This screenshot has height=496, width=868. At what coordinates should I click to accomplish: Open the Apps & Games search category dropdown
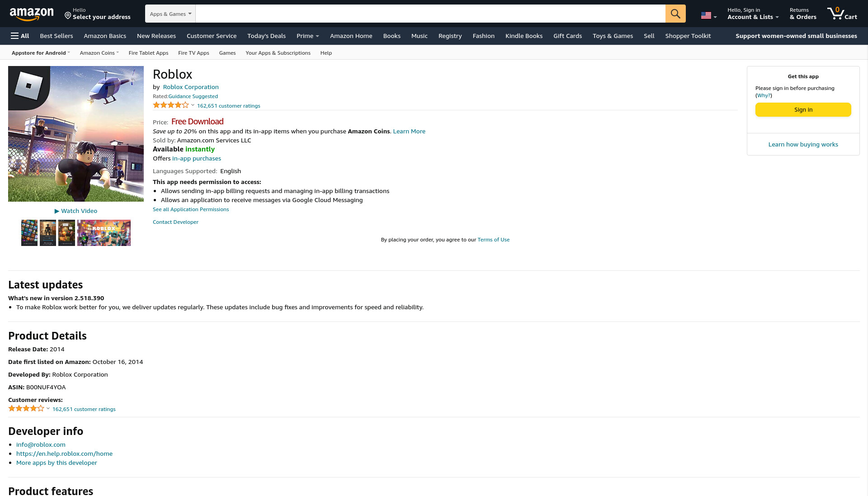pos(170,14)
